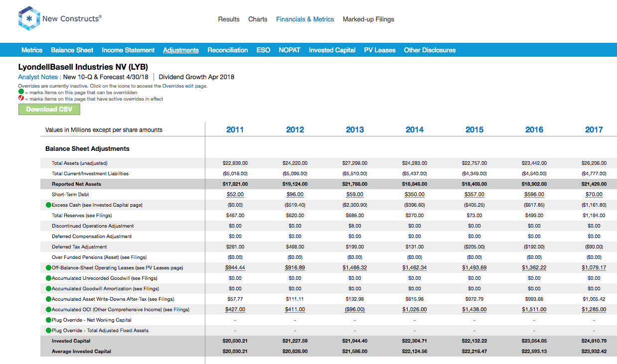Click the red active-override legend icon
The image size is (617, 364).
pos(21,98)
